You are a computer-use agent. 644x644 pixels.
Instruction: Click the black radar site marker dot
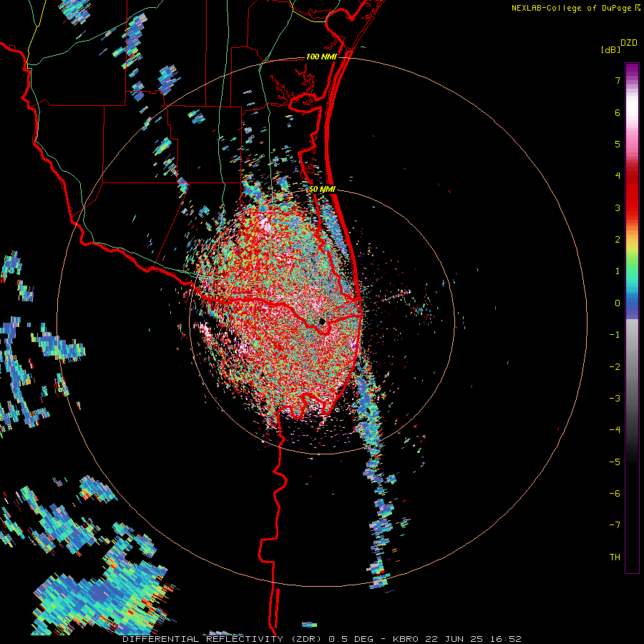(323, 321)
